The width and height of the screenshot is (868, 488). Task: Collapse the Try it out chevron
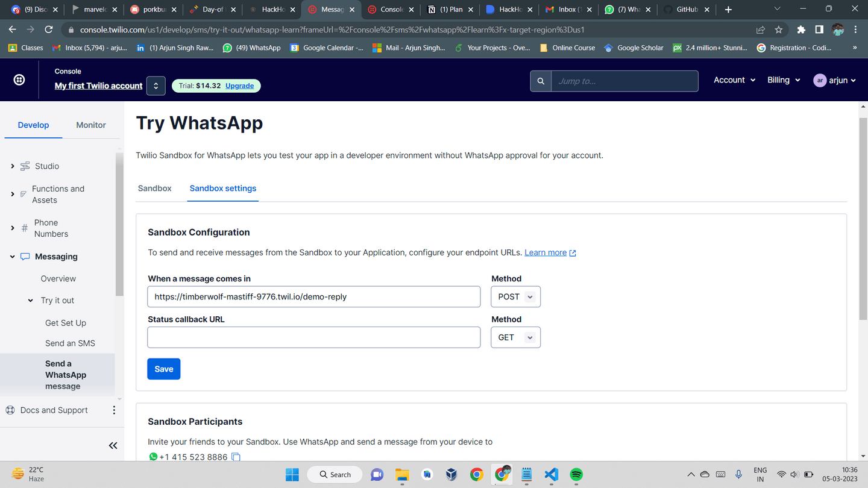coord(30,301)
